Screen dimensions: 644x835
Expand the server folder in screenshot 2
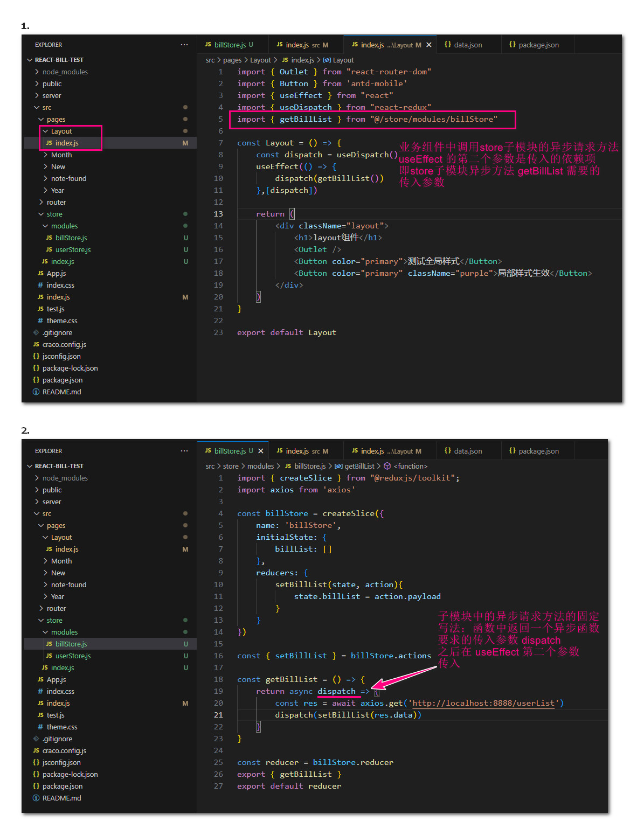tap(37, 502)
